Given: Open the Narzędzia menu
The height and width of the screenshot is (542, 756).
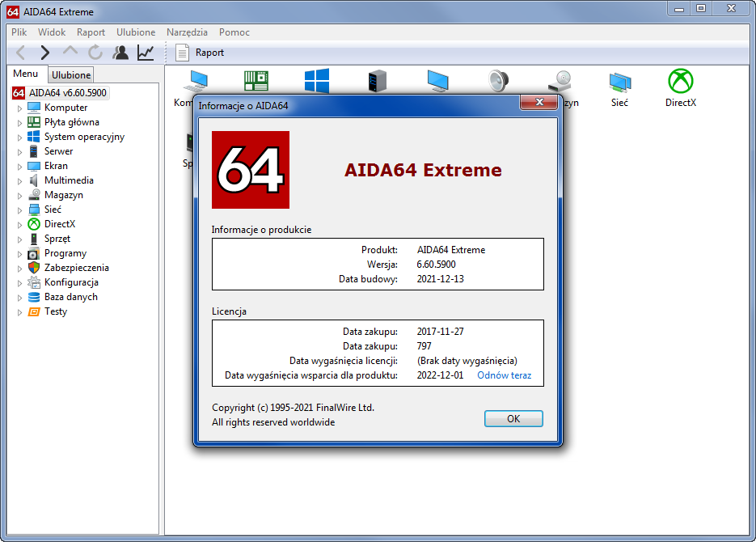Looking at the screenshot, I should [x=187, y=32].
